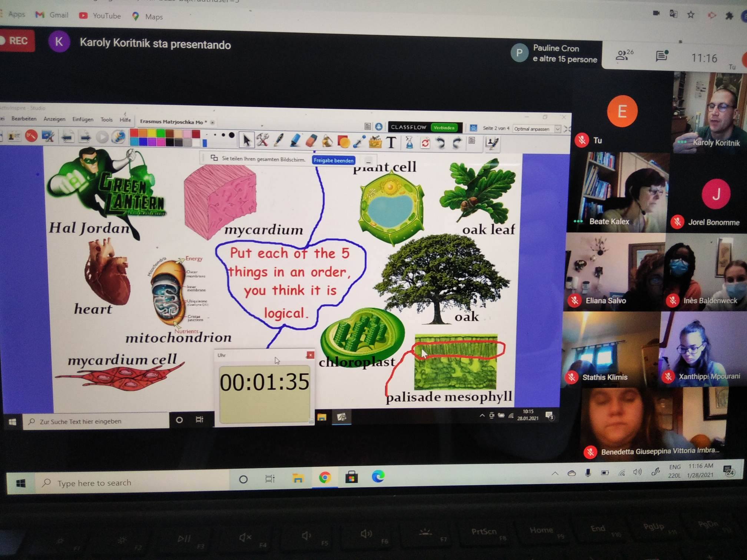
Task: Open the Meet chat panel icon
Action: [x=661, y=56]
